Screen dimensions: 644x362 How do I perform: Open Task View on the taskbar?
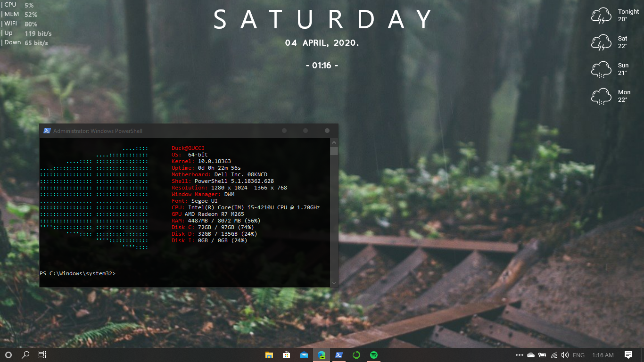[x=42, y=355]
